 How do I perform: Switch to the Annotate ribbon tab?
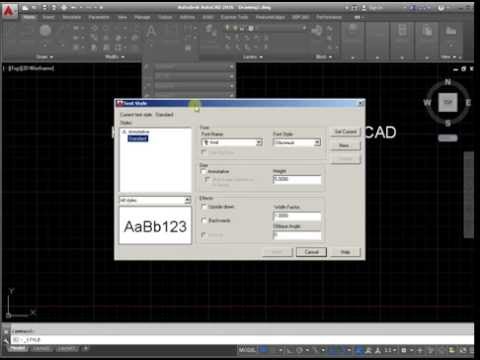pos(71,17)
